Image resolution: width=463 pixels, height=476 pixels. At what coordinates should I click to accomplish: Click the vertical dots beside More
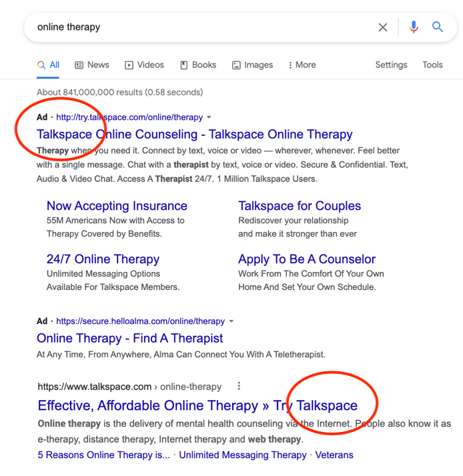290,65
